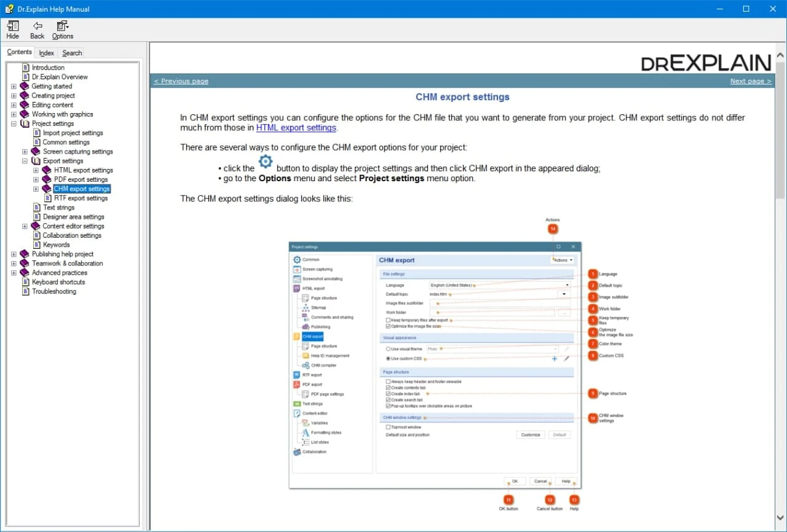
Task: Expand the Screen capturing settings node
Action: click(x=25, y=152)
